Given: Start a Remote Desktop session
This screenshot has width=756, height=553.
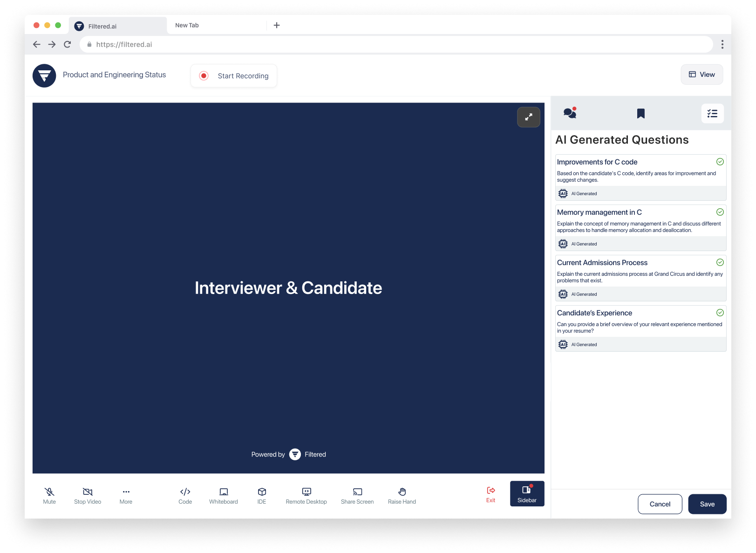Looking at the screenshot, I should point(306,495).
